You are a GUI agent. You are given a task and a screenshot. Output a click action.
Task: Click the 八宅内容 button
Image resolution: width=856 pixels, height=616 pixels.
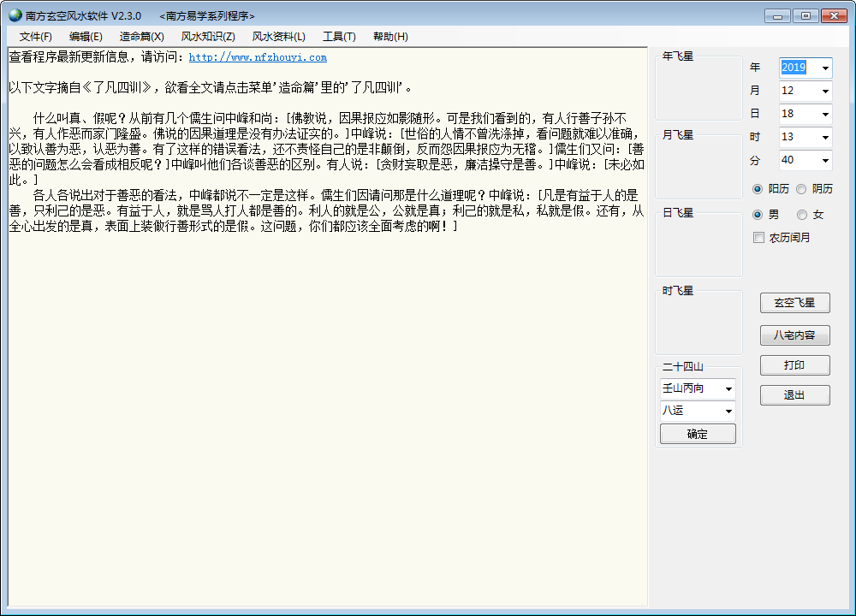tap(795, 335)
